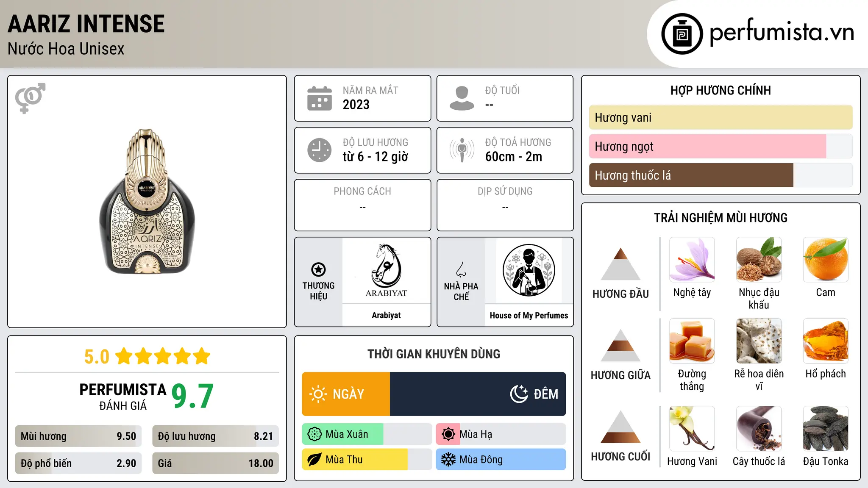Click the longevity value từ 6 - 12 giờ
This screenshot has width=868, height=488.
(x=376, y=157)
